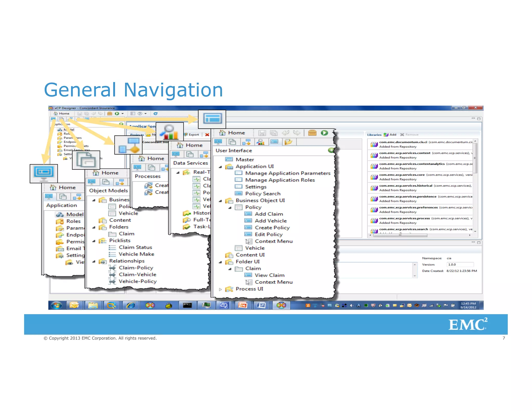Select the User Interface tab icon in the front panel

pyautogui.click(x=274, y=142)
